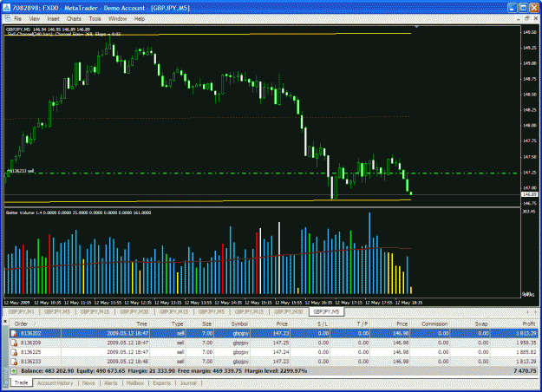Screen dimensions: 542x392
Task: Minimize the chart child window
Action: pyautogui.click(x=519, y=19)
